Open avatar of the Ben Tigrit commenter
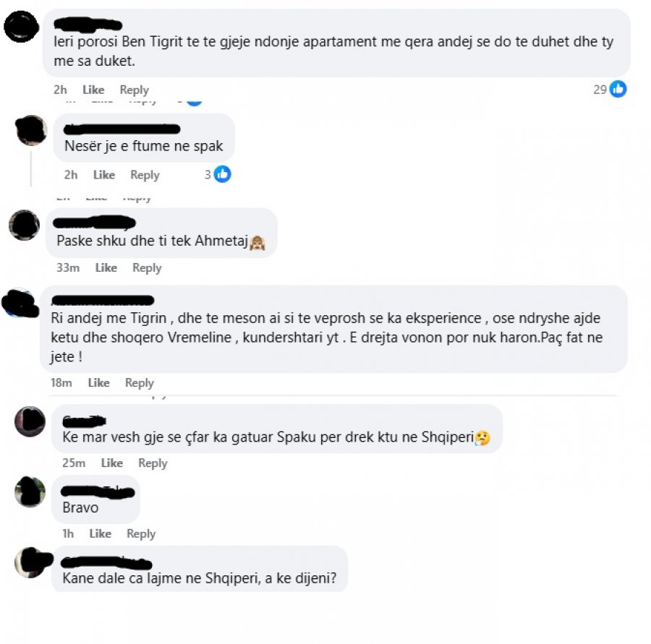 point(21,27)
